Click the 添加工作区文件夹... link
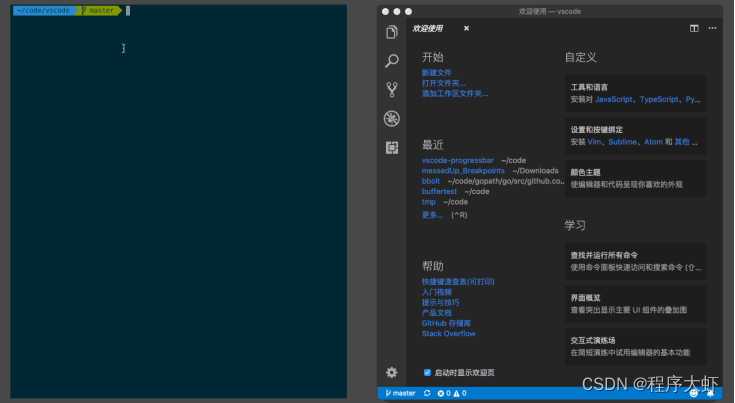The height and width of the screenshot is (403, 735). [455, 93]
